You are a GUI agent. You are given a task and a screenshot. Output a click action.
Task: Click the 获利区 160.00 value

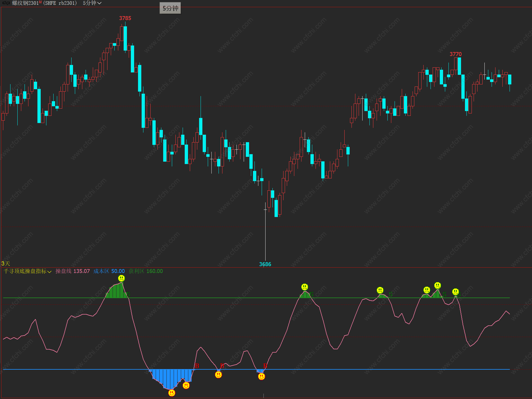(146, 271)
